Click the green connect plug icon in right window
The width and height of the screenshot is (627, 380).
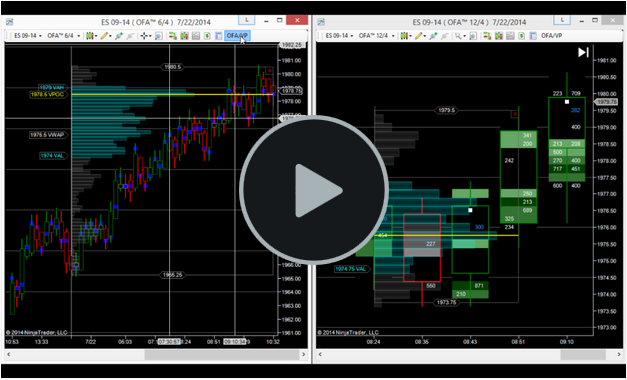[x=433, y=36]
